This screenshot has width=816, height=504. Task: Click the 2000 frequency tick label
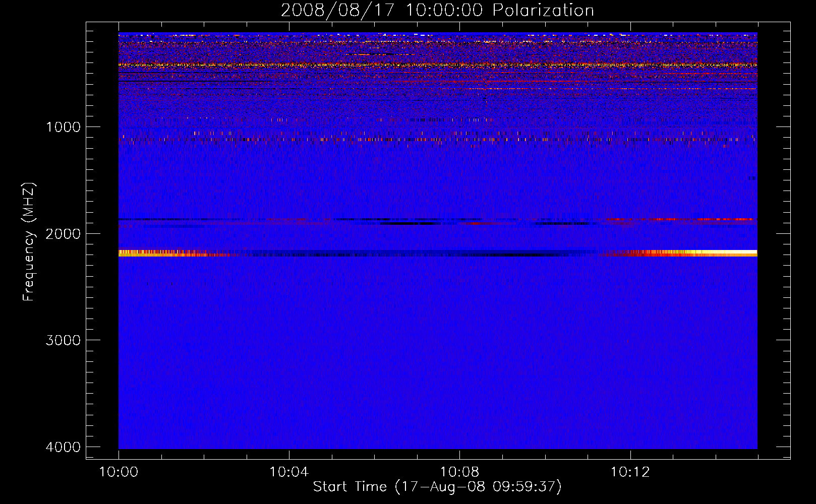pos(63,234)
